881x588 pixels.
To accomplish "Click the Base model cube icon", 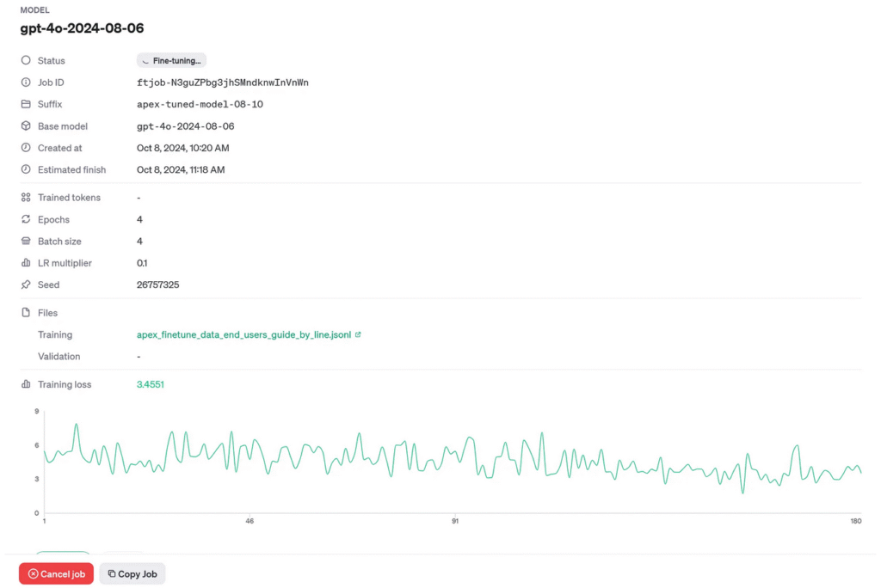I will coord(26,126).
